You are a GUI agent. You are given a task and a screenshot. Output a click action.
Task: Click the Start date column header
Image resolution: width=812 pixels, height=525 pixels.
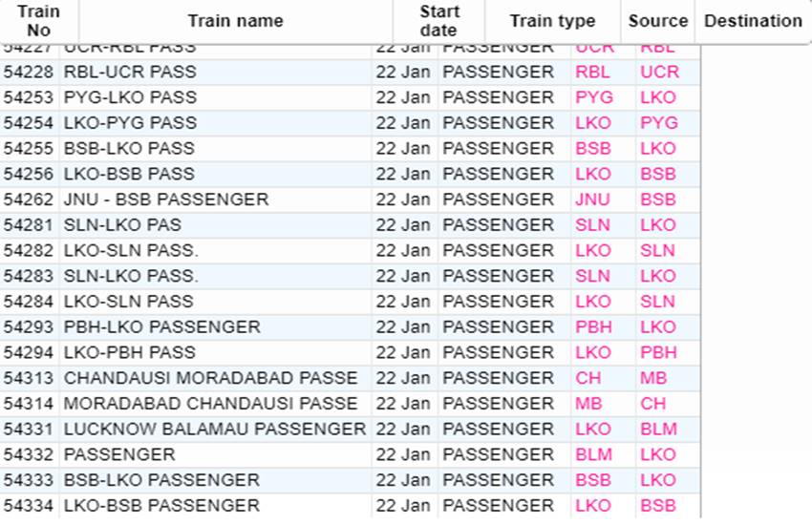pyautogui.click(x=438, y=21)
